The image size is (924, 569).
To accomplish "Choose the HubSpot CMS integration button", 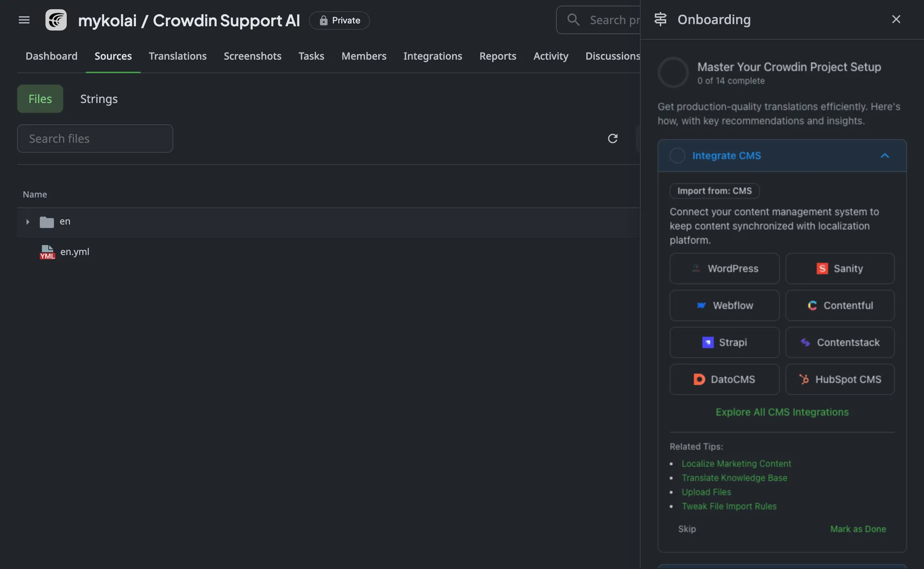I will 840,379.
